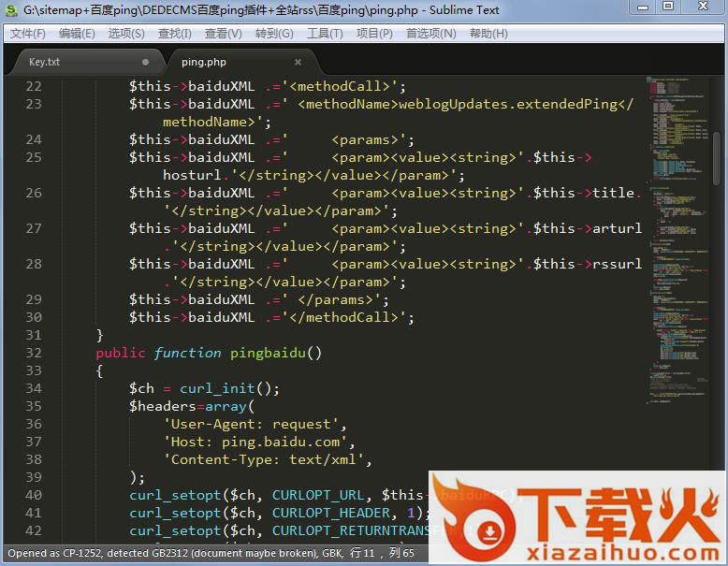Screen dimensions: 728x566
Task: Click the curl_init call on line 34
Action: pyautogui.click(x=217, y=388)
